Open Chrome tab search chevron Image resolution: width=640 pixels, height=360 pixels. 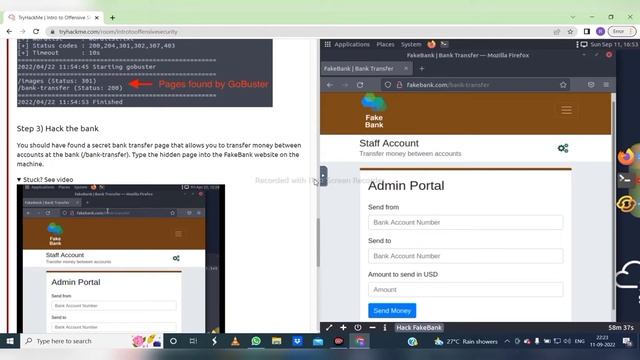click(x=573, y=17)
